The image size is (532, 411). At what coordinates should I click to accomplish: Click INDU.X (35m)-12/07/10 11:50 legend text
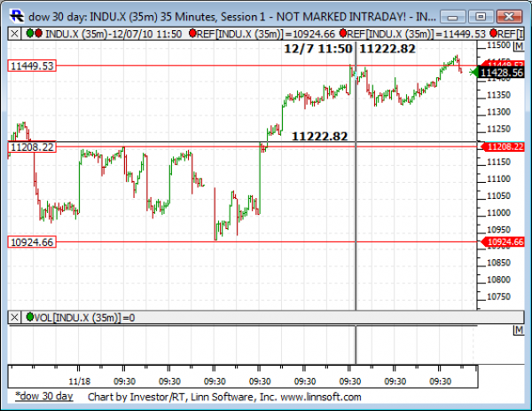[x=113, y=34]
